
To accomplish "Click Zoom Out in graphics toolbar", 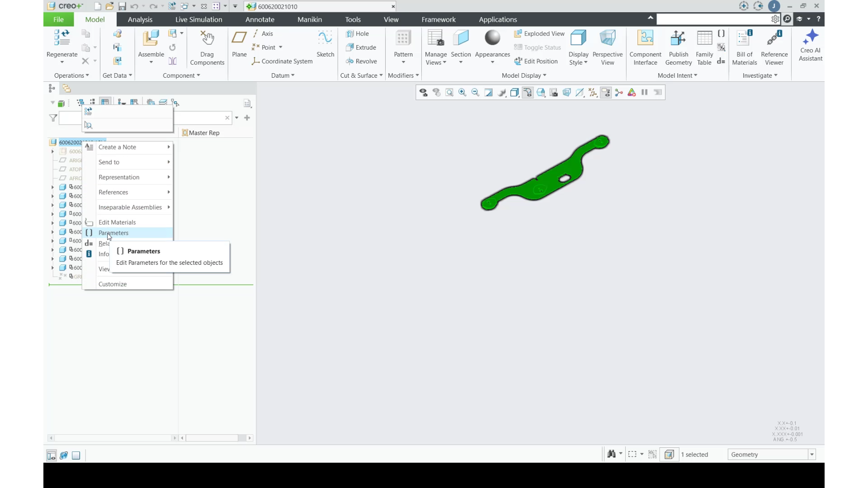I will tap(475, 93).
